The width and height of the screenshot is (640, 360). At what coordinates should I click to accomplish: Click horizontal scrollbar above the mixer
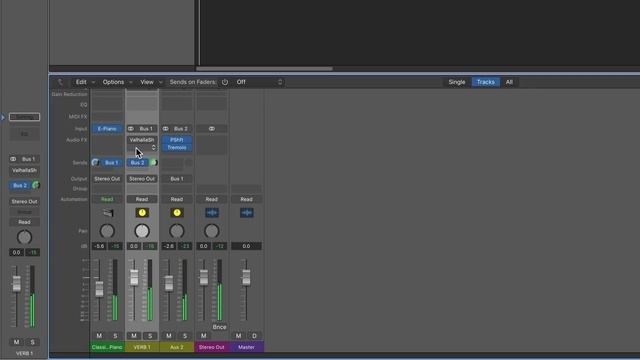264,69
